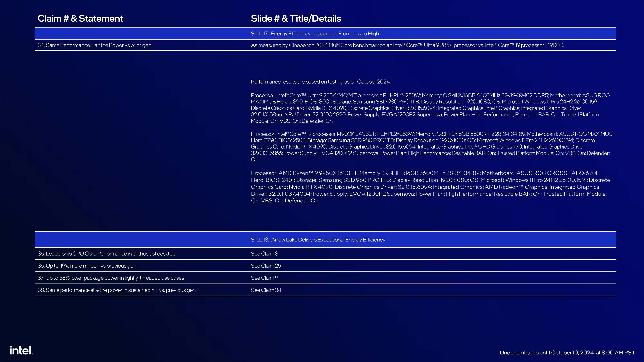
Task: Click the Cinebench 2024 Multi Core details line
Action: (407, 45)
